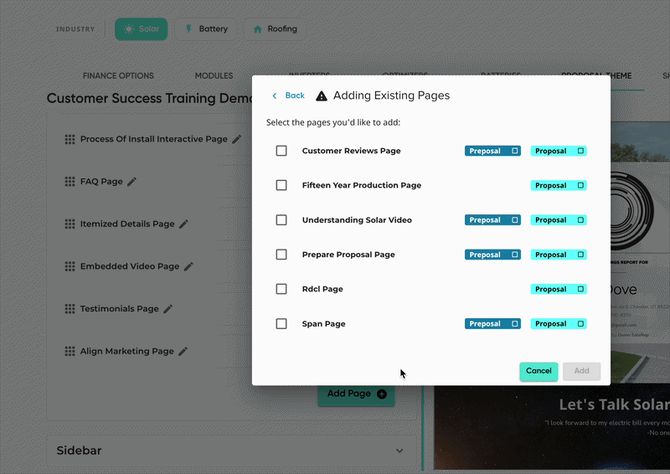Check the Fifteen Year Production Page checkbox
The width and height of the screenshot is (670, 474).
click(x=281, y=185)
